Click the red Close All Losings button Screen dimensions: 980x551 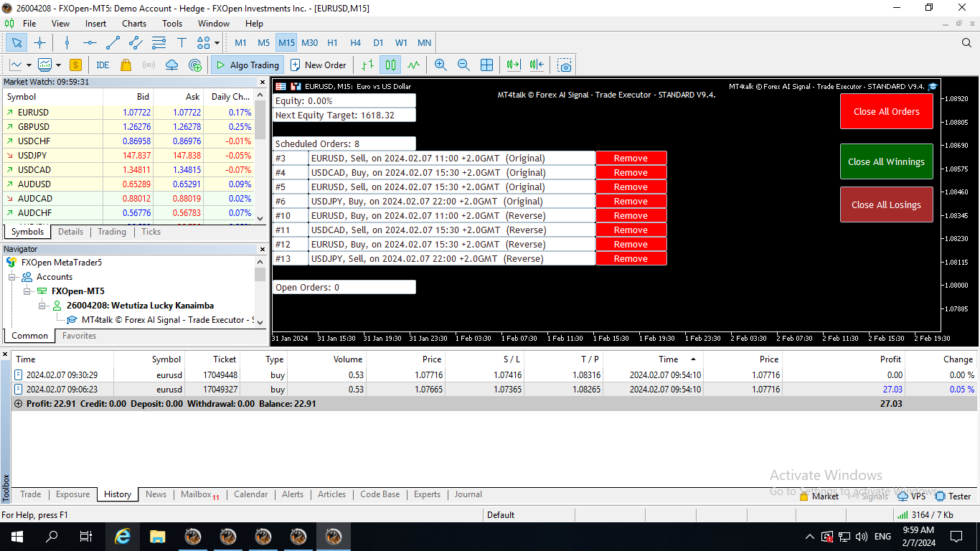pos(886,205)
